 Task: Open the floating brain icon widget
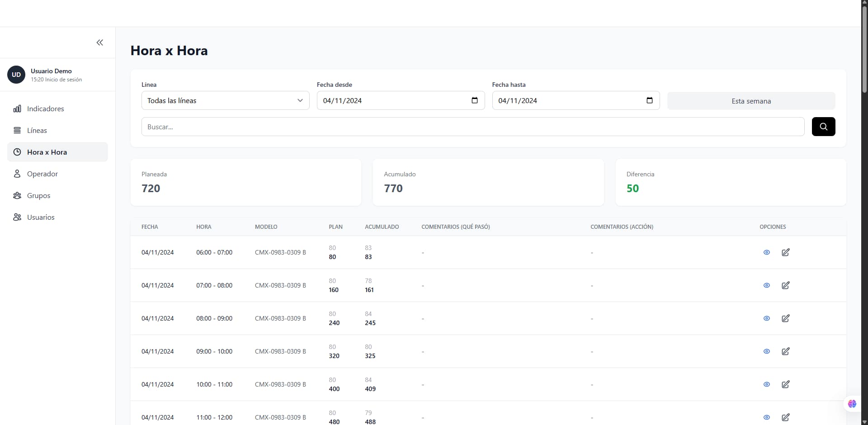click(x=852, y=404)
